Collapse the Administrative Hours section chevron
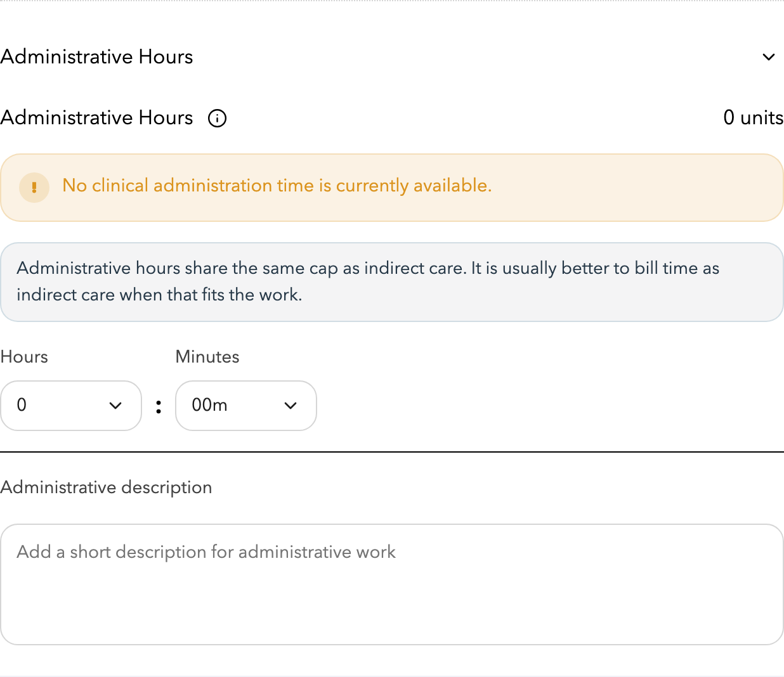 (768, 57)
